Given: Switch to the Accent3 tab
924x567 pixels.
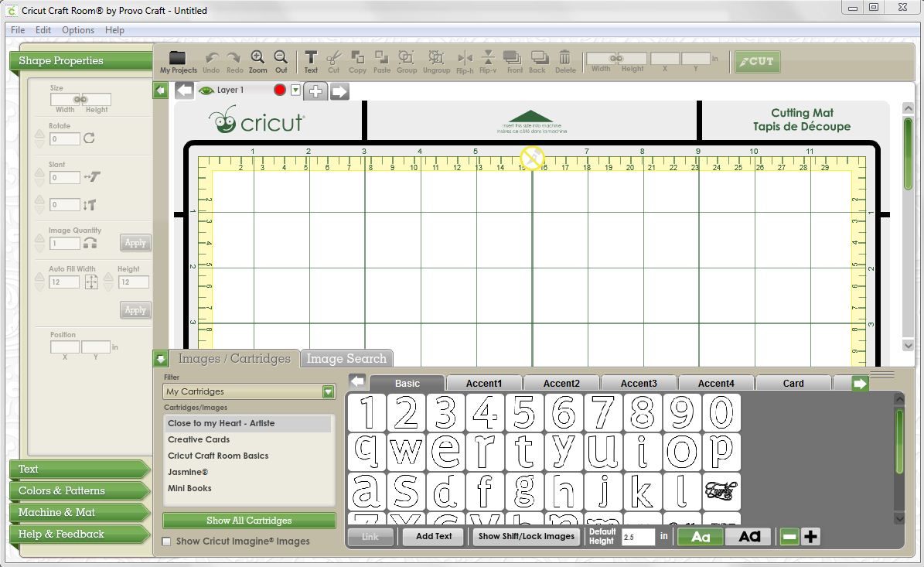Looking at the screenshot, I should click(x=638, y=383).
